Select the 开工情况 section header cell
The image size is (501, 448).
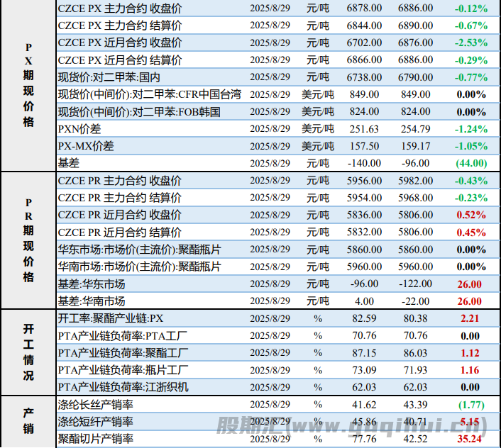(x=28, y=352)
